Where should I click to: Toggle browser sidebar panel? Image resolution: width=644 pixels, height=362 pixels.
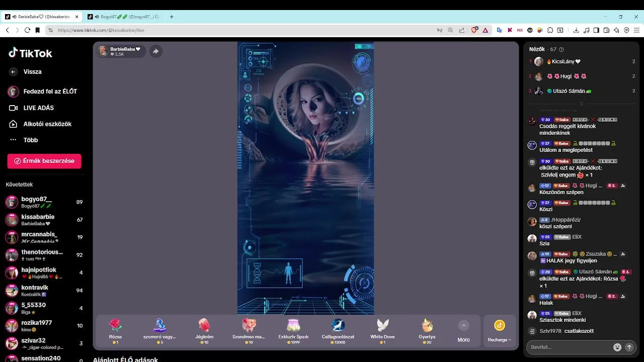(596, 30)
